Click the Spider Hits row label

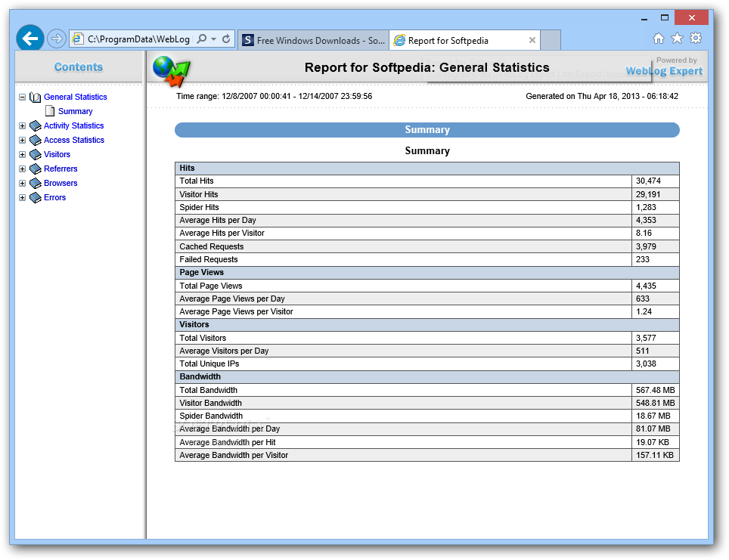click(199, 207)
